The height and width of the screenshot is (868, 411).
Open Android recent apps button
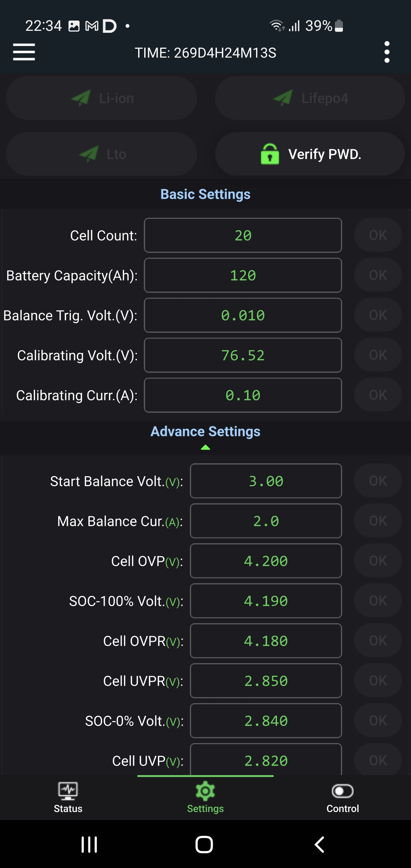[x=89, y=844]
